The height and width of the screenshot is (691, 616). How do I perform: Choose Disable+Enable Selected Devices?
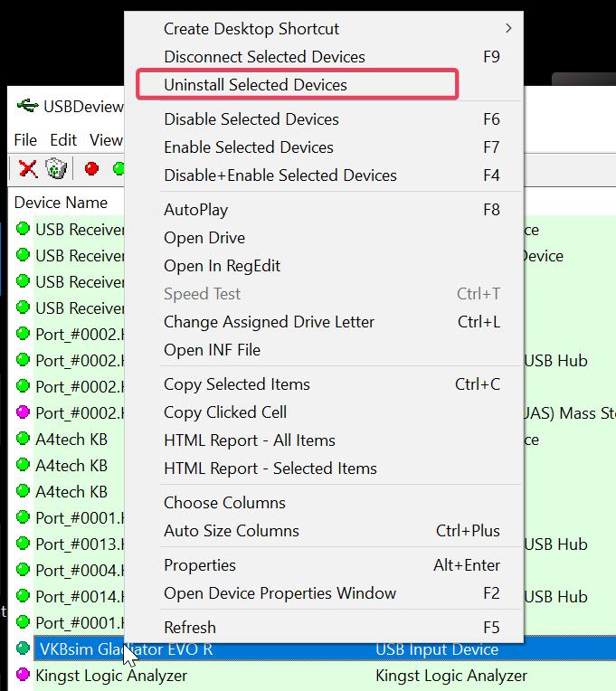(280, 175)
